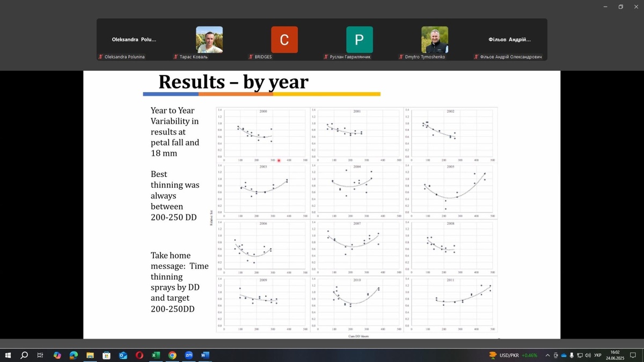Select Тарас Коваль participant video tile

(209, 40)
